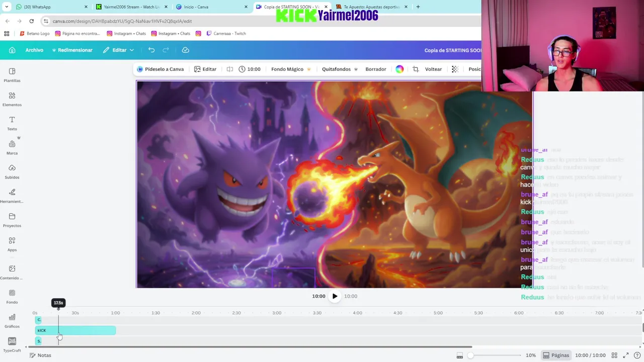Open the Página no encontrada bookmark
This screenshot has height=362, width=644.
(x=77, y=34)
